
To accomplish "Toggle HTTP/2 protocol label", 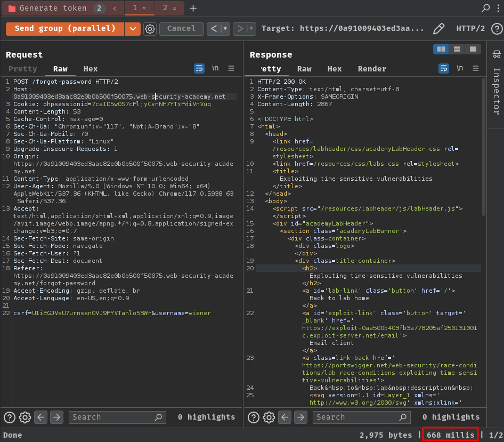I will pos(470,29).
